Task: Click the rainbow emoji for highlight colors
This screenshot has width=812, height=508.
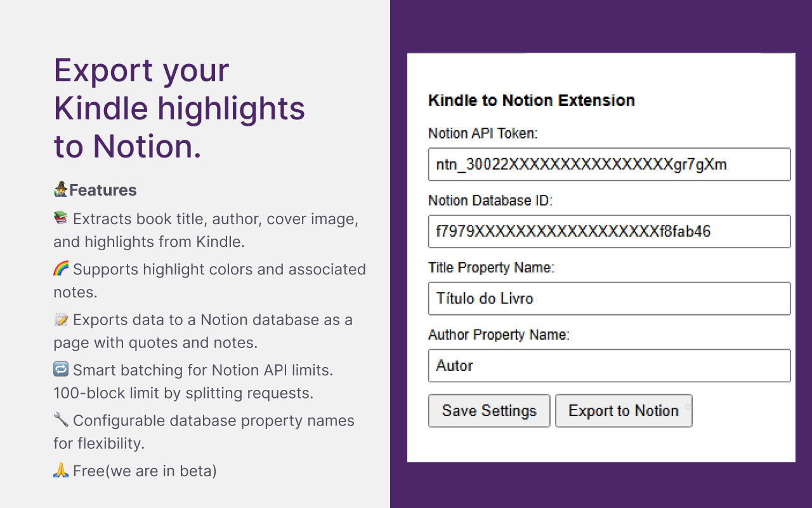Action: pos(60,268)
